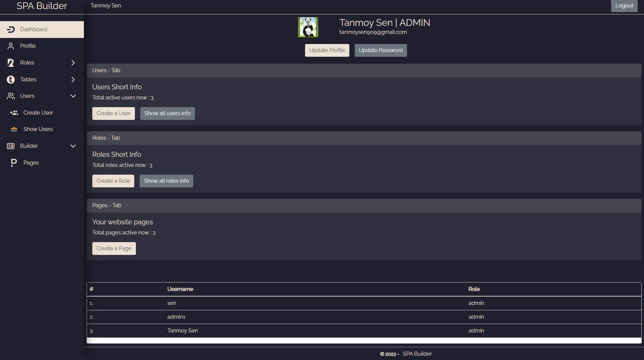The image size is (644, 360).
Task: Click the Show Users people icon
Action: [14, 129]
